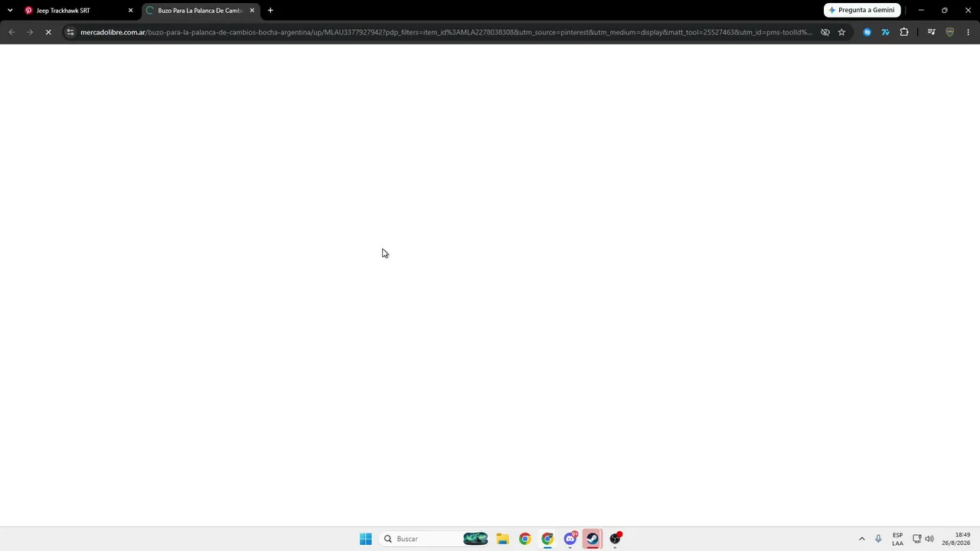
Task: Select the Buzo Para La Palanca tab
Action: (x=201, y=11)
